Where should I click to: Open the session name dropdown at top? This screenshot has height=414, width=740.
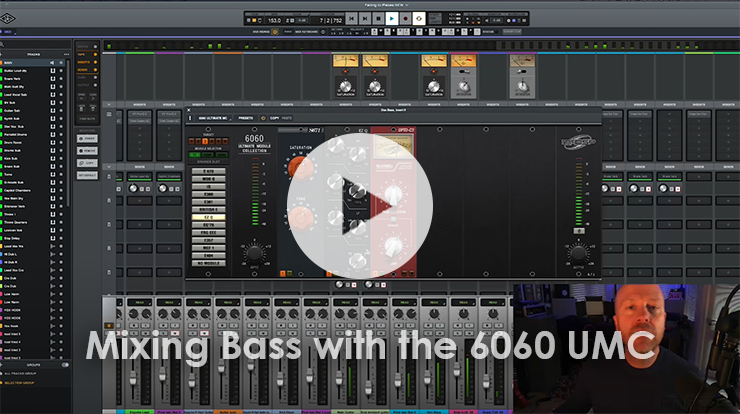(387, 5)
